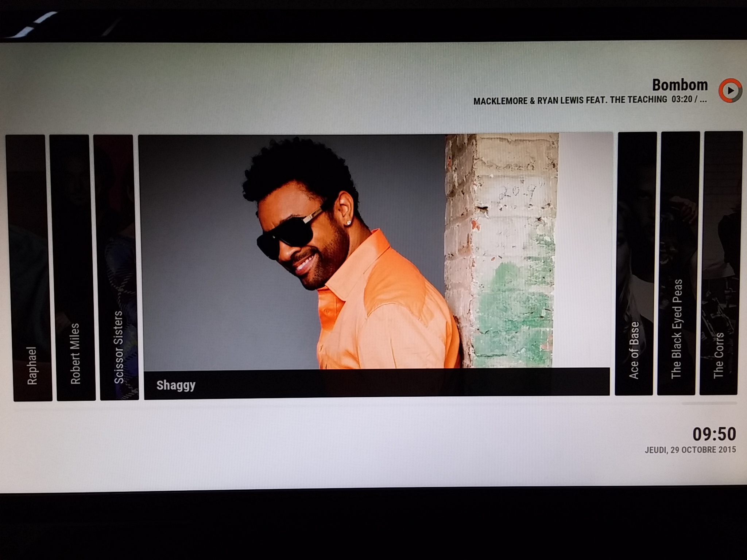Select The Corrs artist panel

click(721, 264)
